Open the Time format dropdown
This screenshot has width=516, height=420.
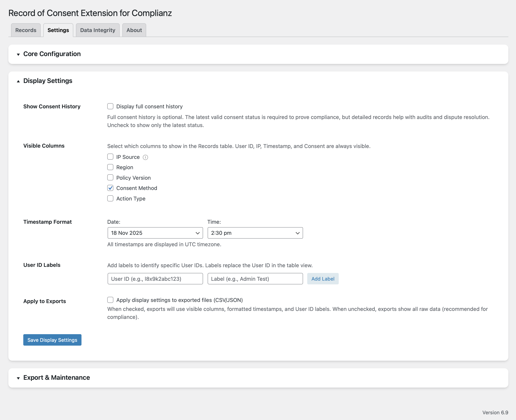pos(255,233)
